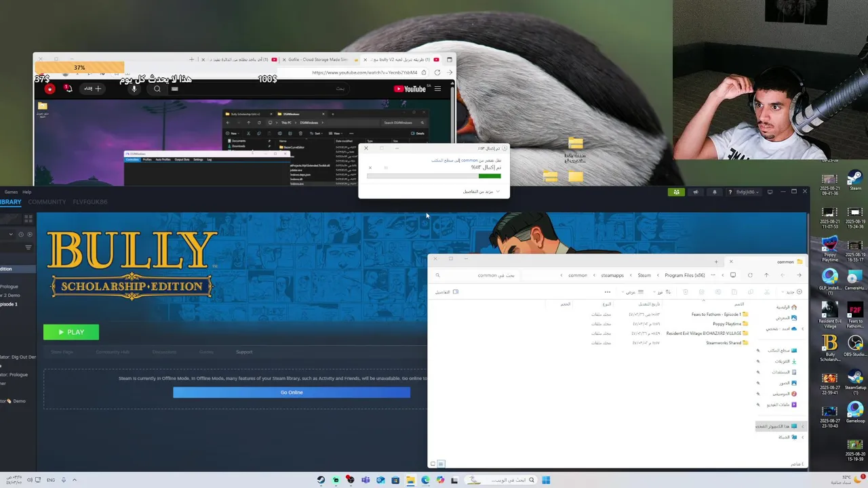Click steamapps in Explorer breadcrumb
The image size is (868, 488).
click(x=612, y=275)
